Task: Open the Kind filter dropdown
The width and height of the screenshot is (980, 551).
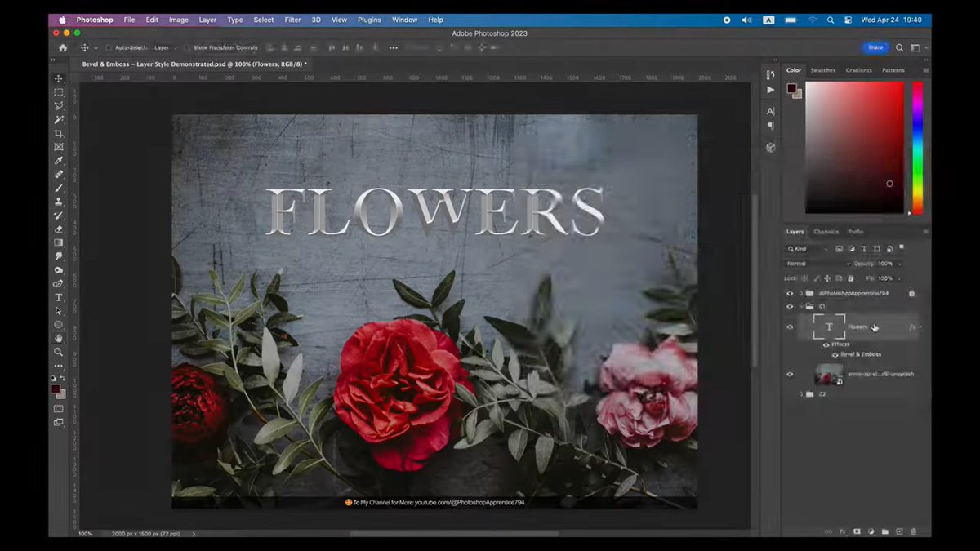Action: pyautogui.click(x=806, y=249)
